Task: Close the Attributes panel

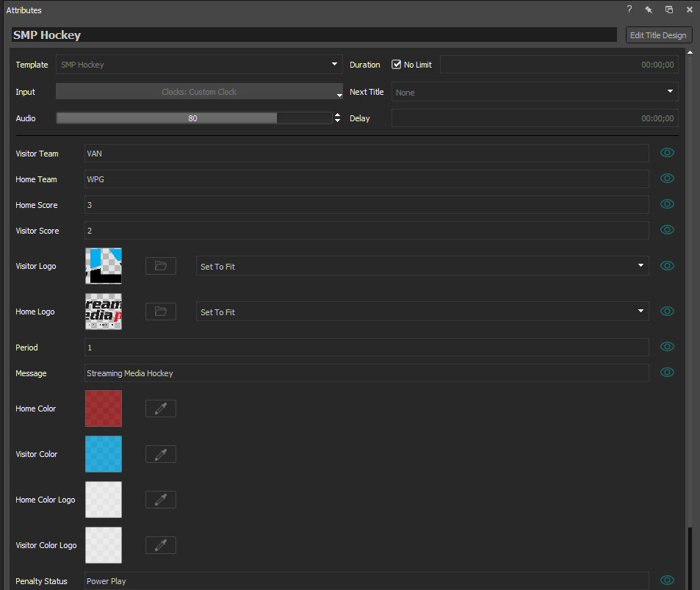Action: coord(689,10)
